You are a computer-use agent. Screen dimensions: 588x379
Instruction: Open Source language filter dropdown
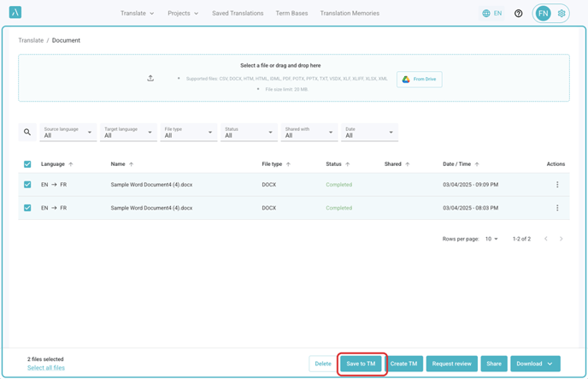68,132
